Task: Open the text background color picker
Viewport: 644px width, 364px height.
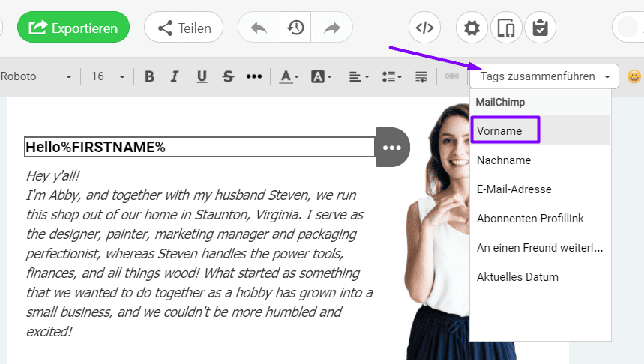Action: point(321,76)
